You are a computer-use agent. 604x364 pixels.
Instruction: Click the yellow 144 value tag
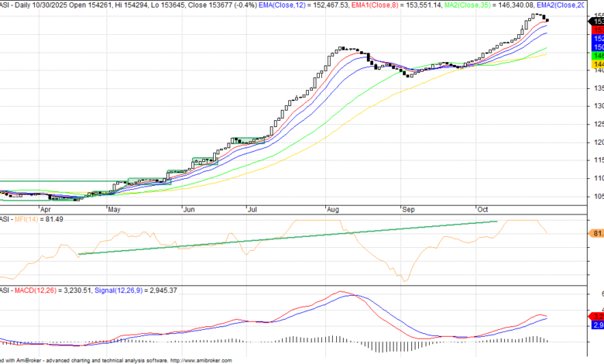click(598, 66)
